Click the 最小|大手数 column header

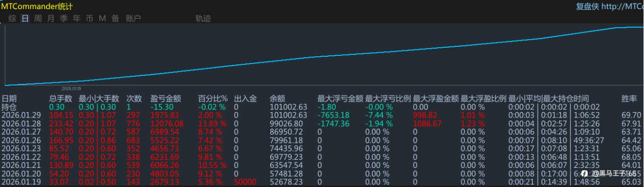[99, 99]
